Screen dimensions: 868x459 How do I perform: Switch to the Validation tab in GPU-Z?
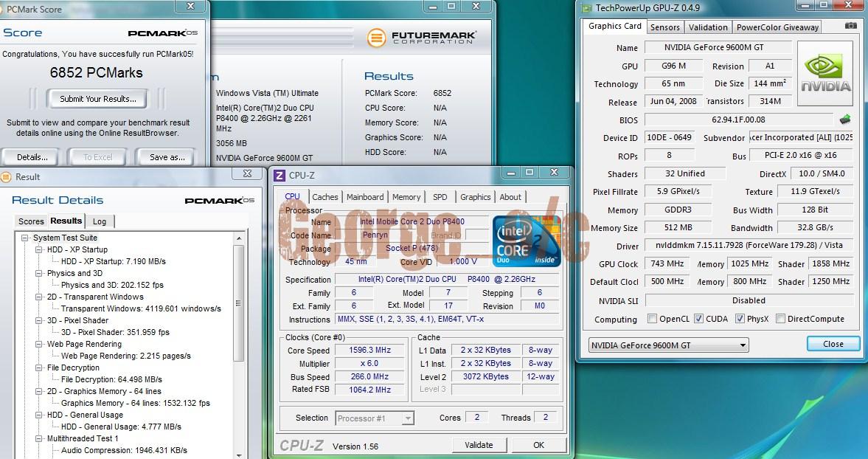click(x=708, y=27)
